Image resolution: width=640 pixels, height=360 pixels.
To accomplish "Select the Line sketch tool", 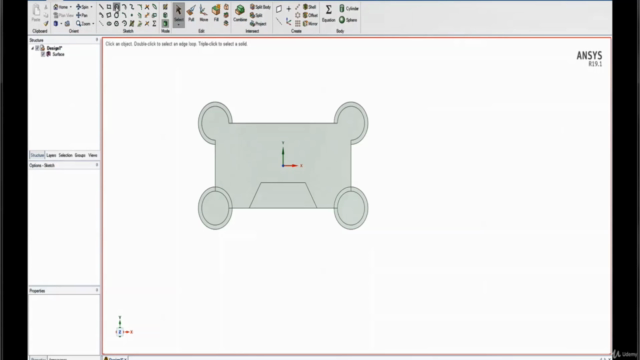I will click(x=101, y=7).
